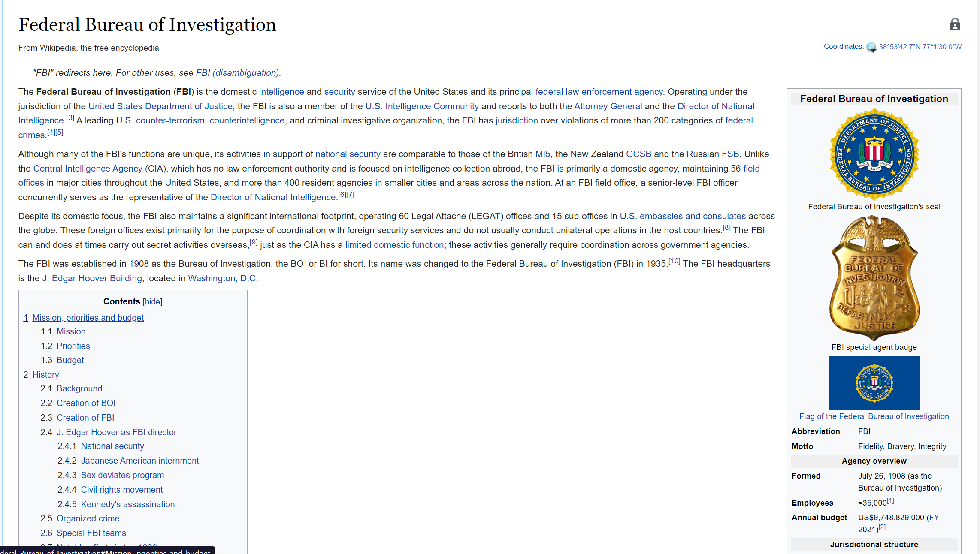Open the MI5 link

coord(543,154)
